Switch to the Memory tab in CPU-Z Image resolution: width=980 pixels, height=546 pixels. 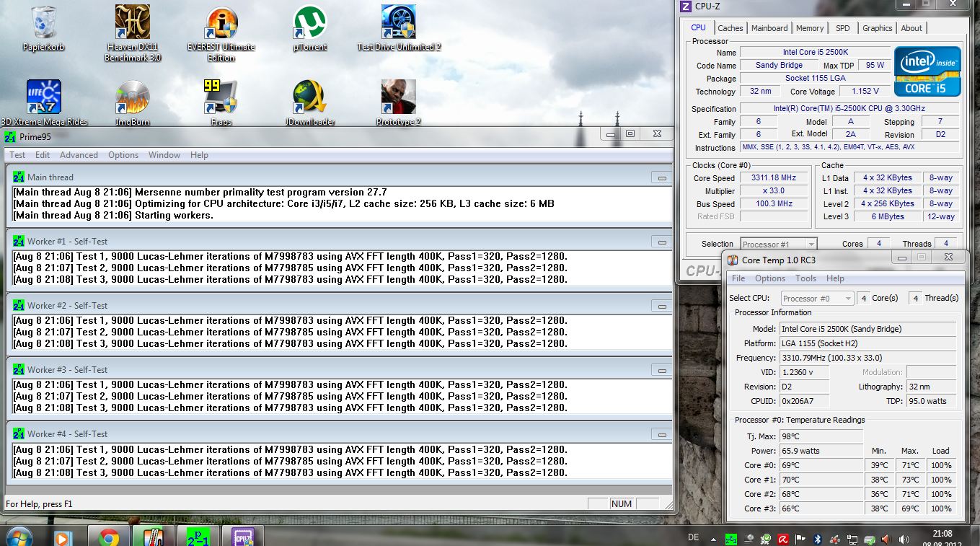[x=810, y=28]
